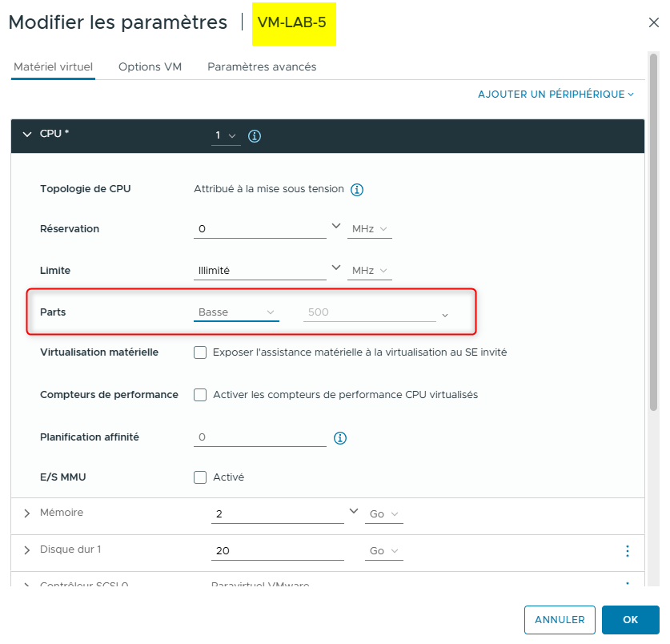Expand the Disque dur 1 section

tap(27, 550)
